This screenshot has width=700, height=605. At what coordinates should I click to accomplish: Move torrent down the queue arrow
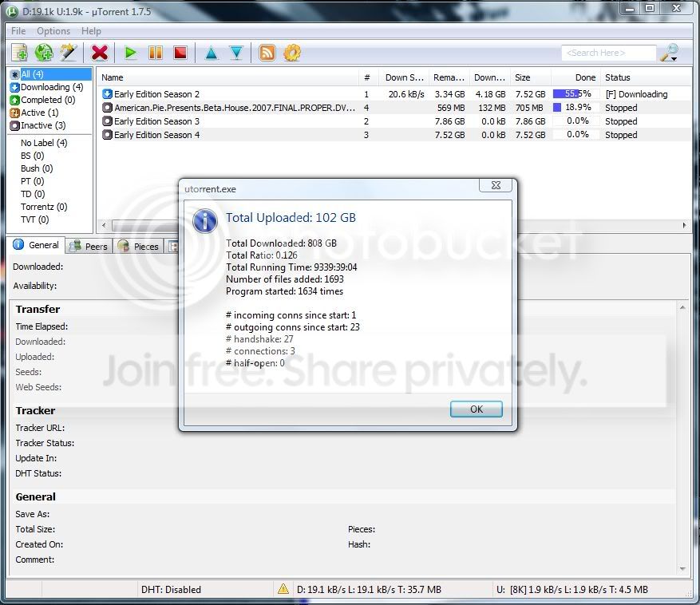point(236,53)
